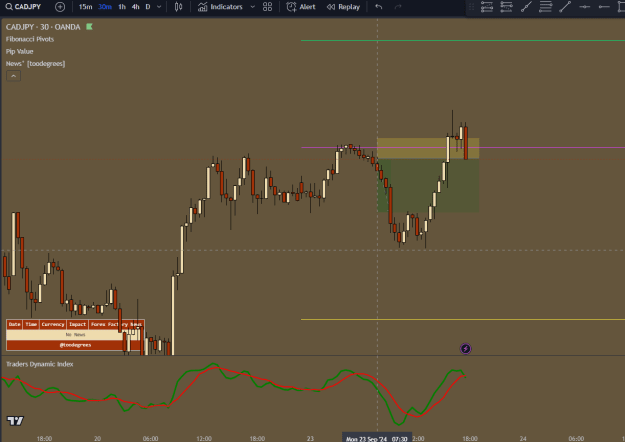Select the Horizontal Line drawing tool
The image size is (625, 442).
click(x=584, y=7)
